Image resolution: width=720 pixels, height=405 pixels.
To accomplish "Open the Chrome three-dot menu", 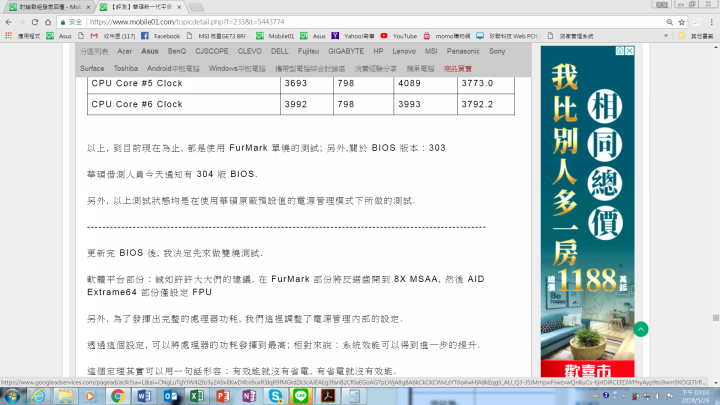I will pyautogui.click(x=711, y=22).
